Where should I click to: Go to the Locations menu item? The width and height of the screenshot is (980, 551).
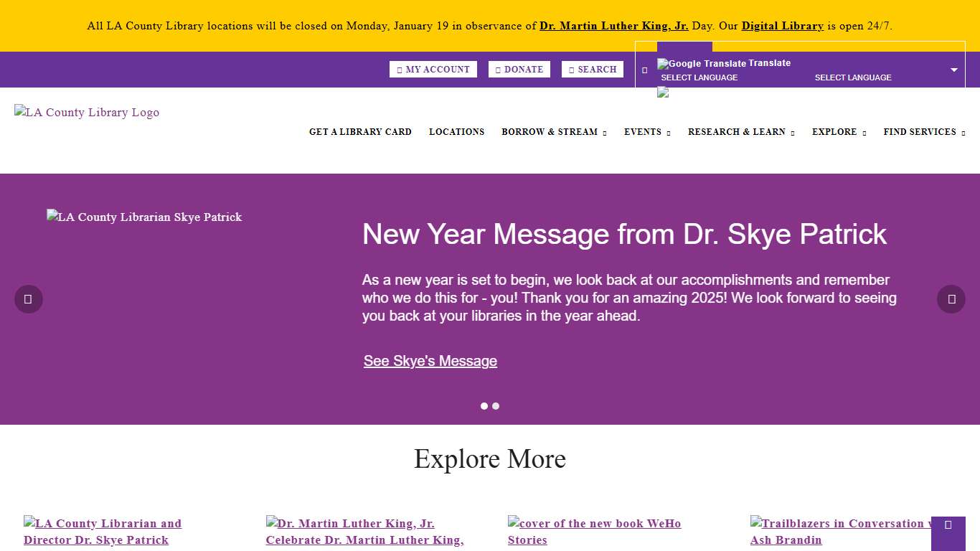456,132
